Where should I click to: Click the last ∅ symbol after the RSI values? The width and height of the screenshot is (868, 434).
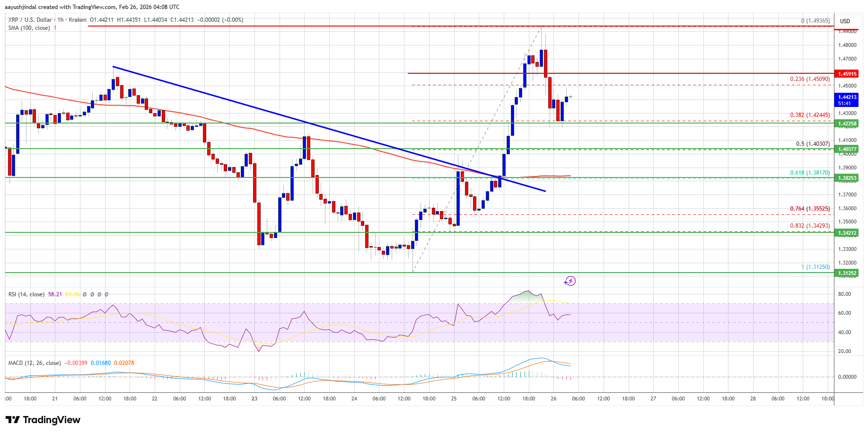106,294
